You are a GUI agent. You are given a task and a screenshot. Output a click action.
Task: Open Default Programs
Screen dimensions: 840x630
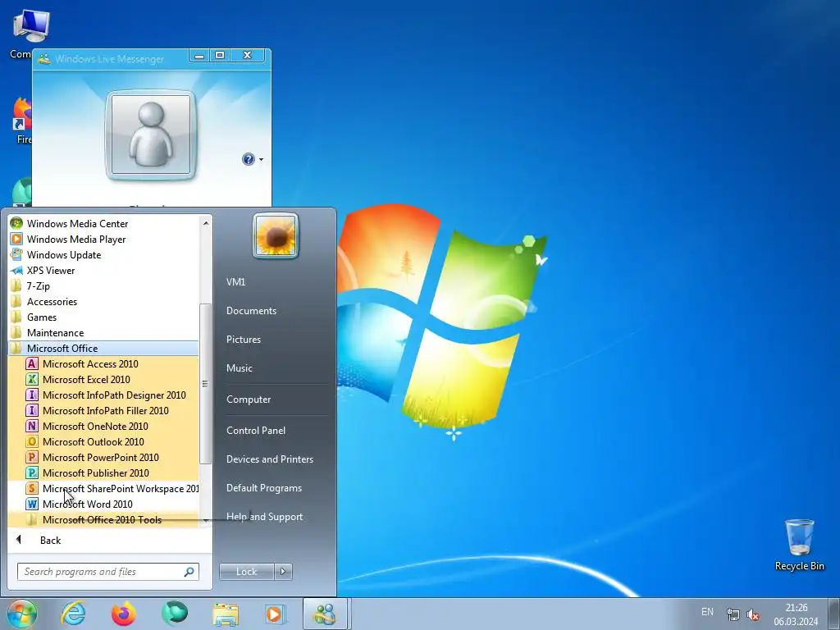tap(264, 488)
